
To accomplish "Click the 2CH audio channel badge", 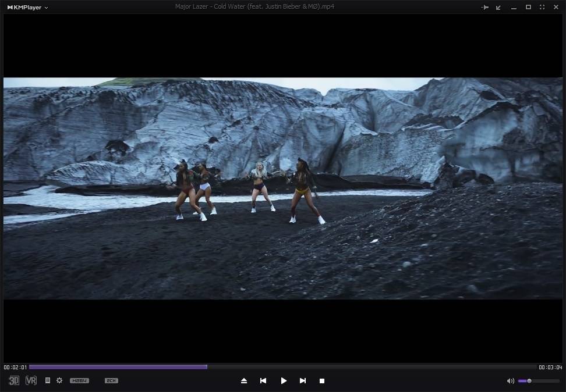I will coord(111,381).
